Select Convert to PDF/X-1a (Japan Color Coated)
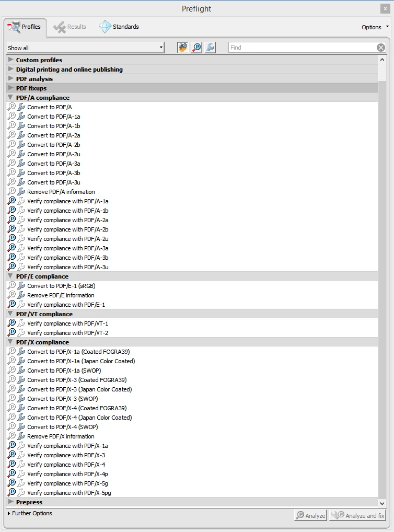Viewport: 394px width, 532px height. (x=81, y=361)
